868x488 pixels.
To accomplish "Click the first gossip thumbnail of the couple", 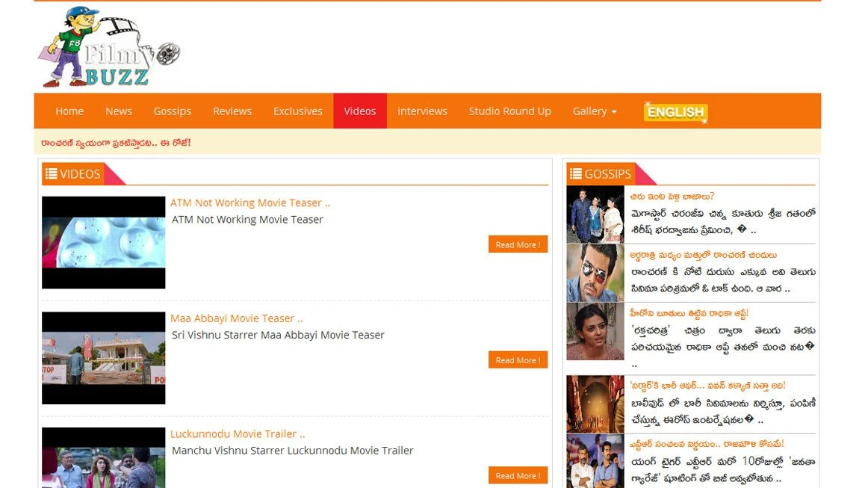I will [x=595, y=214].
